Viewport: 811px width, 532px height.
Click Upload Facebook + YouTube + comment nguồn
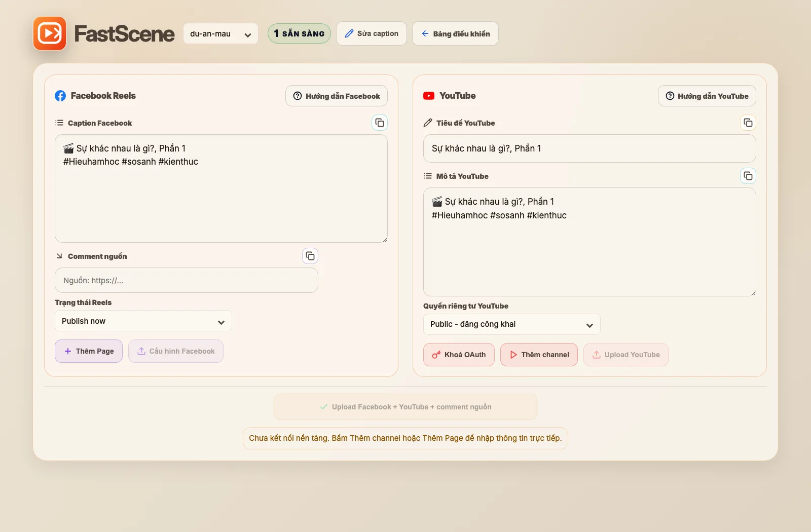(405, 407)
